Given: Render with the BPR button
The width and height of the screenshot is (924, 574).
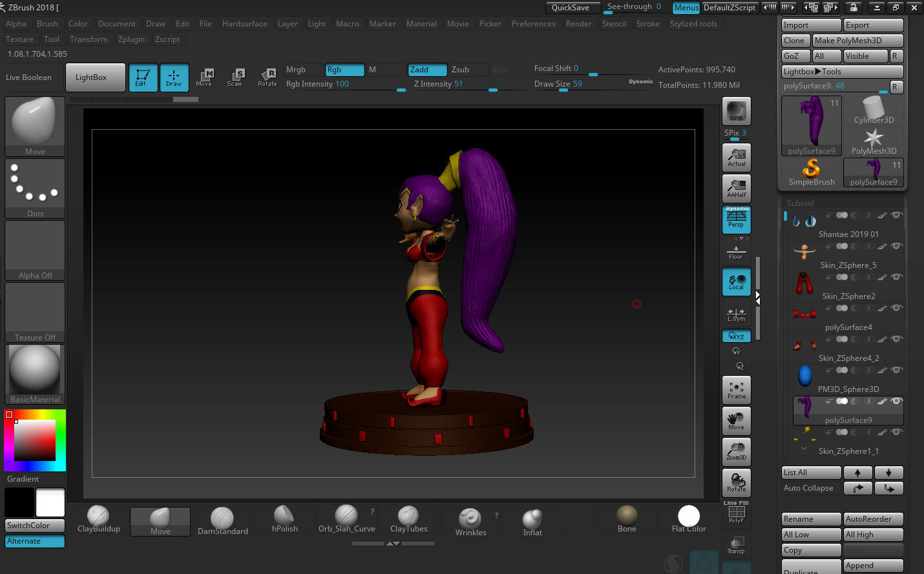Looking at the screenshot, I should [737, 111].
